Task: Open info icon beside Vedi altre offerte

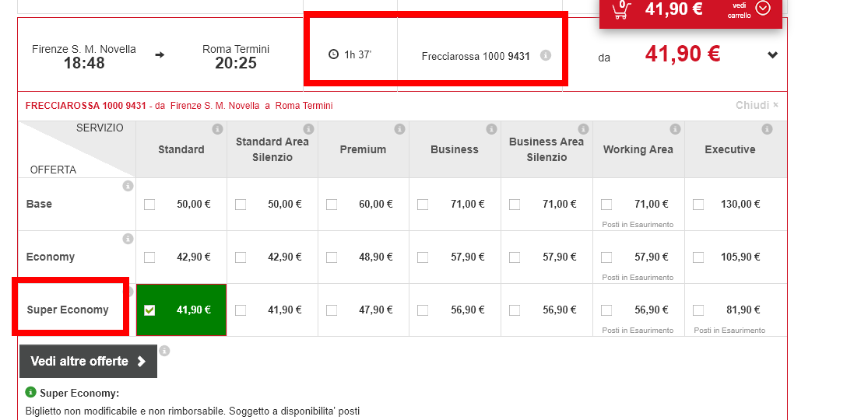Action: (x=164, y=350)
